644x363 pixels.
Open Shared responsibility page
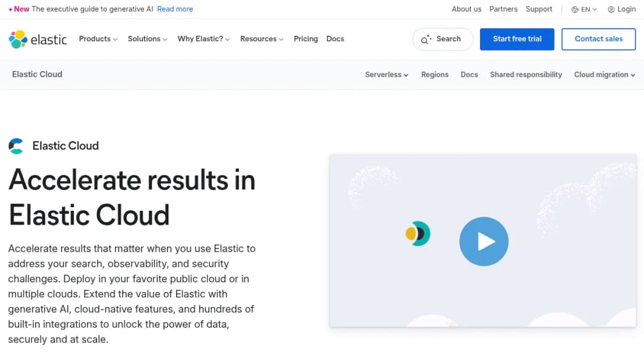pos(526,75)
